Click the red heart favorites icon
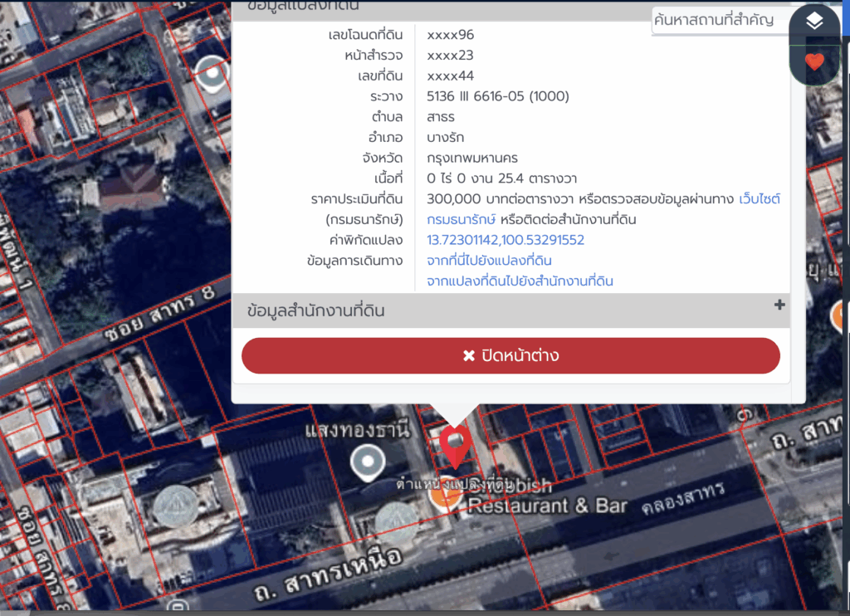 tap(814, 62)
